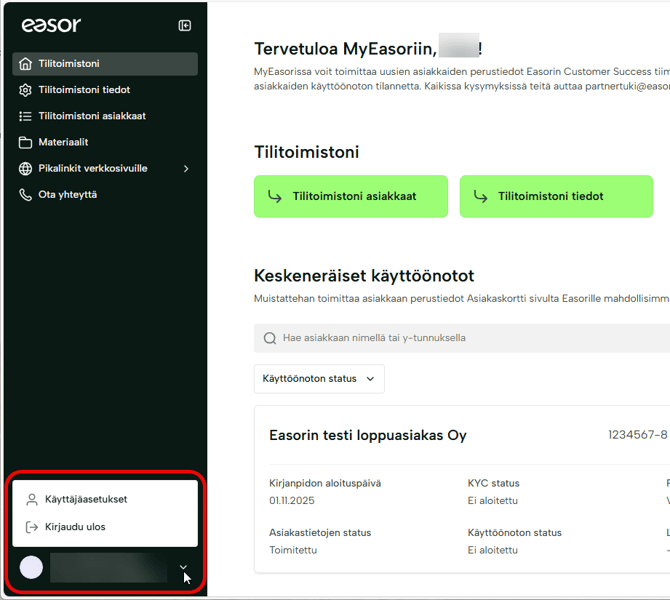Screen dimensions: 670x600
Task: Focus the Hae asiakkaan nimellä search field
Action: click(x=462, y=338)
